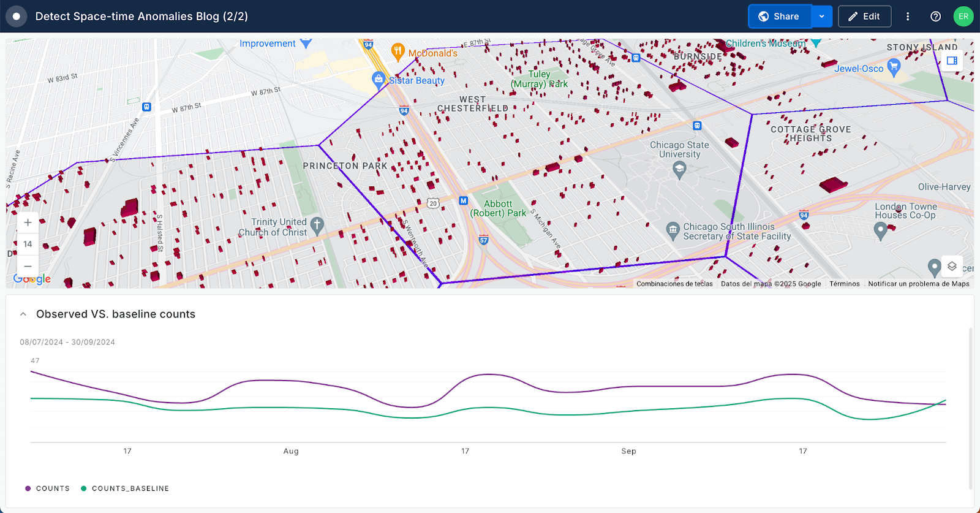This screenshot has width=980, height=513.
Task: Open the Términos link
Action: (x=845, y=284)
